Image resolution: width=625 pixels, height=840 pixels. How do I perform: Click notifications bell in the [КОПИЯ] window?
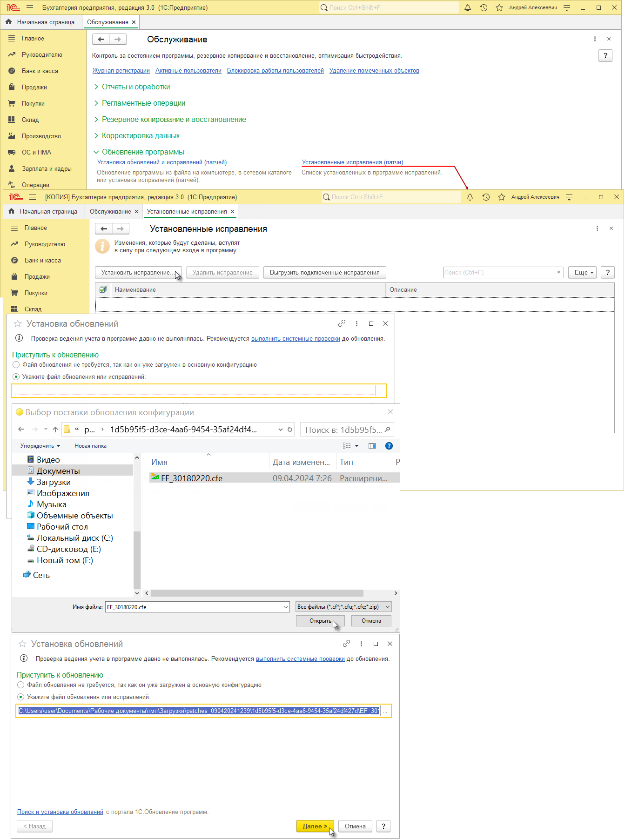[470, 197]
